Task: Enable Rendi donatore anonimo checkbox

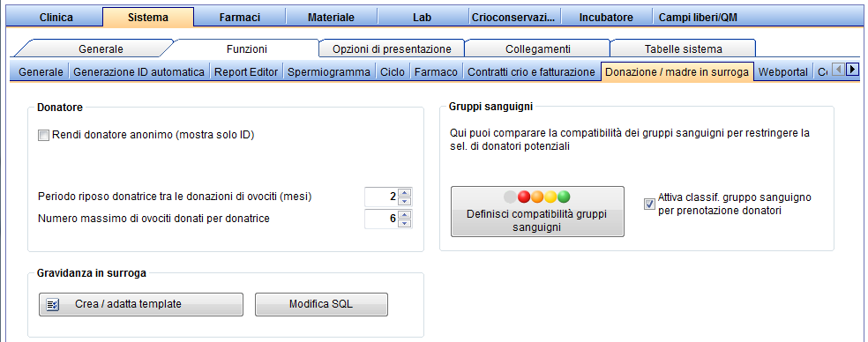Action: coord(43,135)
